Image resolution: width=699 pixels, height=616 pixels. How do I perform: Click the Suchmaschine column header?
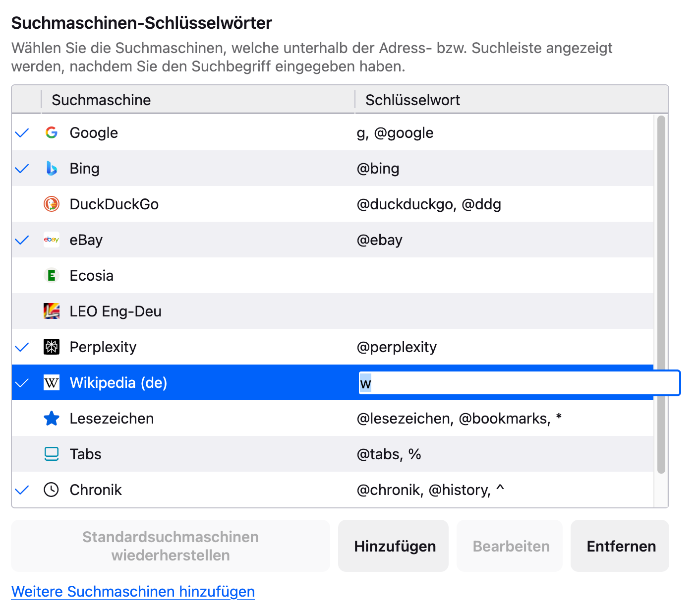[198, 100]
